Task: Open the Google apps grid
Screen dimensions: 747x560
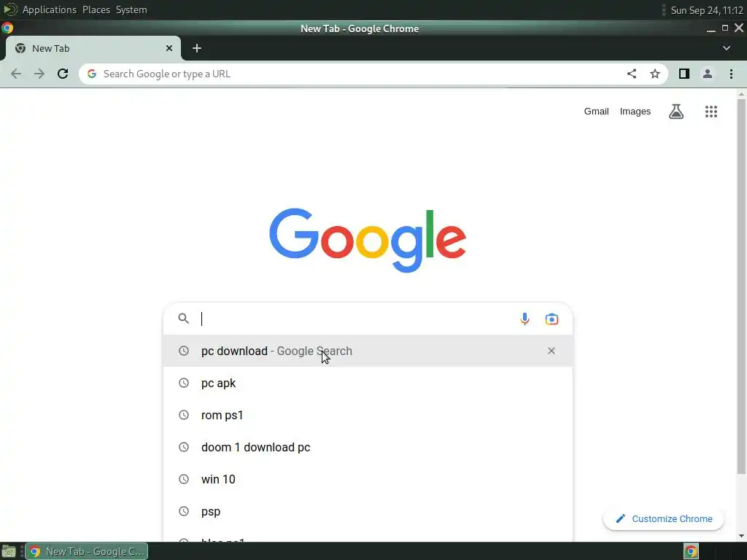Action: tap(711, 112)
